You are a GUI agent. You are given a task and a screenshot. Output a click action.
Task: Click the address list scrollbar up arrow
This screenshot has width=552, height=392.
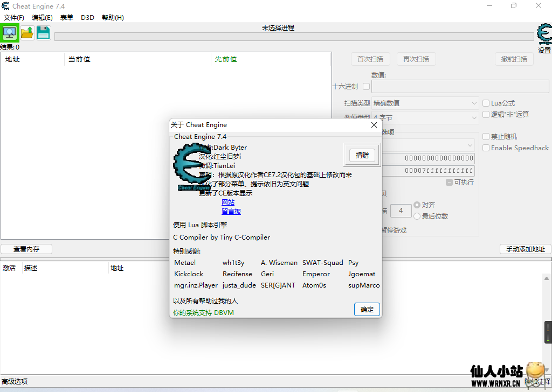pos(547,278)
